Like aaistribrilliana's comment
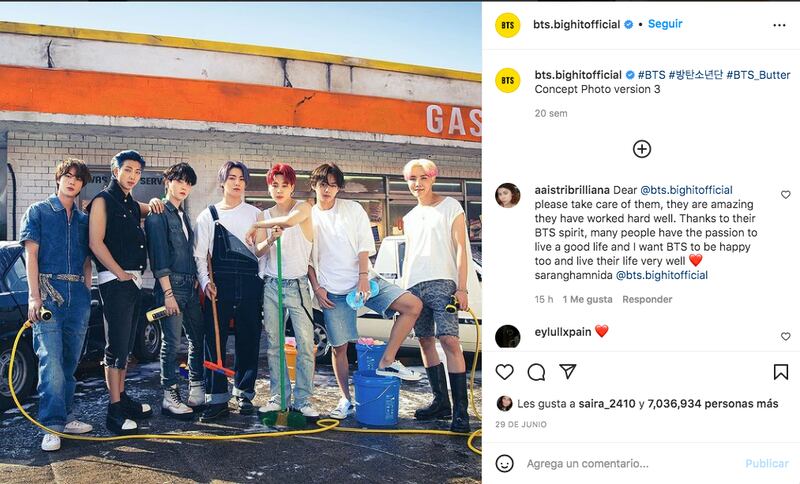800x484 pixels. (786, 194)
